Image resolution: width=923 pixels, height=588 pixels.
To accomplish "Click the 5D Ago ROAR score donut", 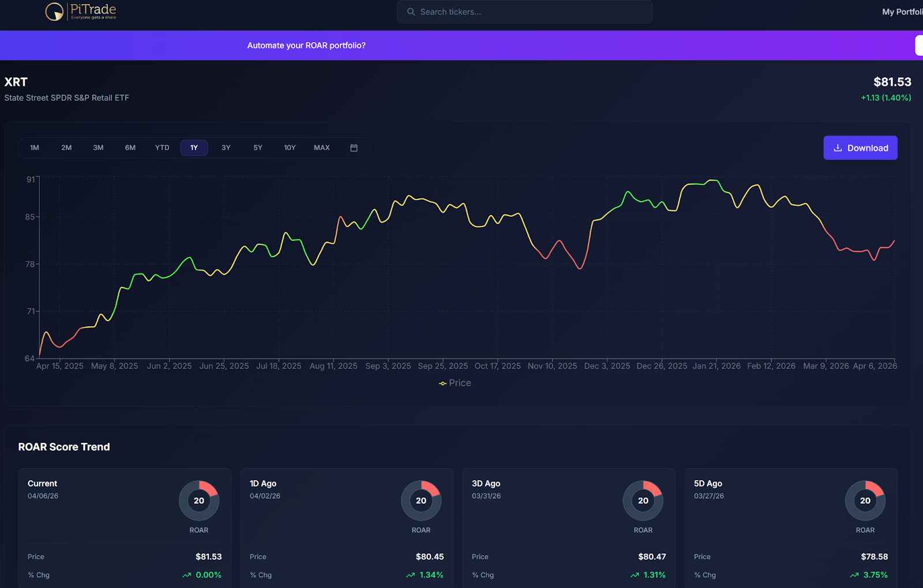I will tap(865, 500).
